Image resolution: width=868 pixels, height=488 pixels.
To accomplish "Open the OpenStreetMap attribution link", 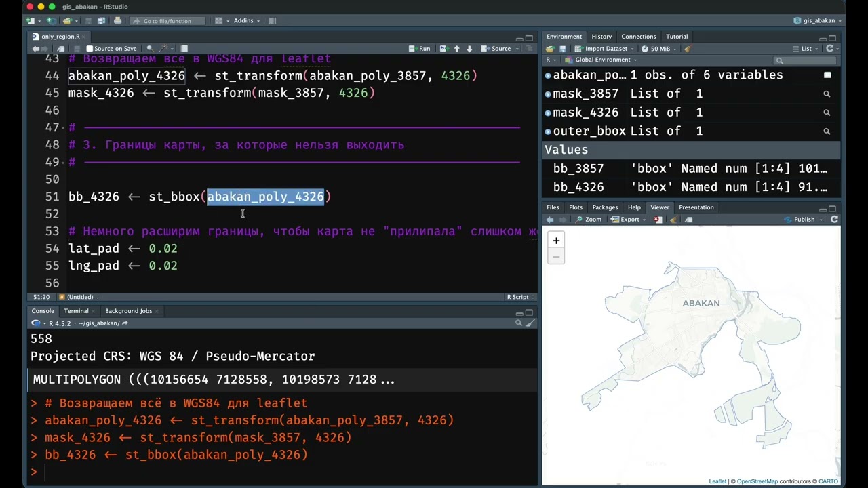I will click(757, 481).
